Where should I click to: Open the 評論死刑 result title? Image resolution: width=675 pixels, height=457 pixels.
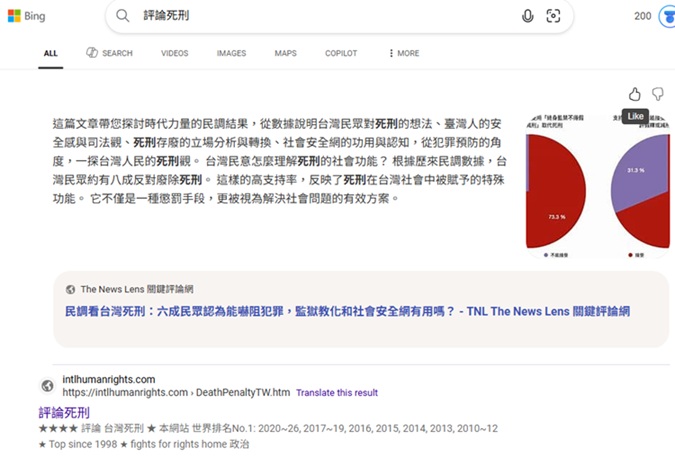64,412
